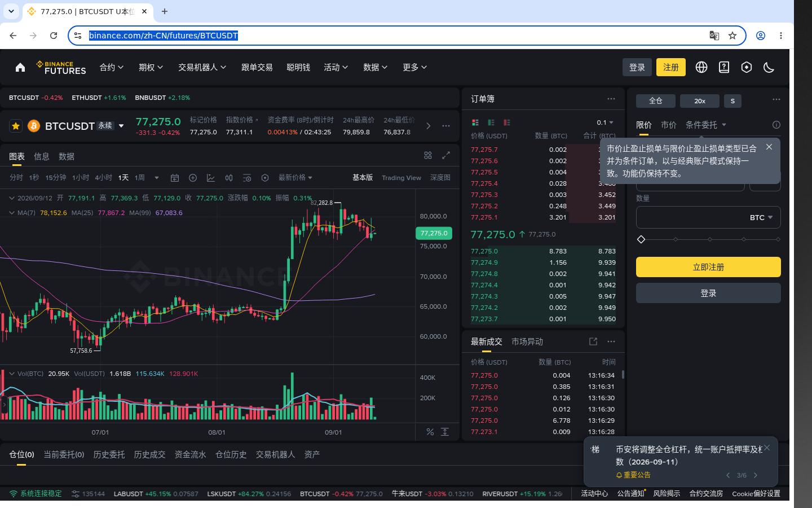The width and height of the screenshot is (812, 508).
Task: Open 条件委托 order type dropdown
Action: [706, 125]
